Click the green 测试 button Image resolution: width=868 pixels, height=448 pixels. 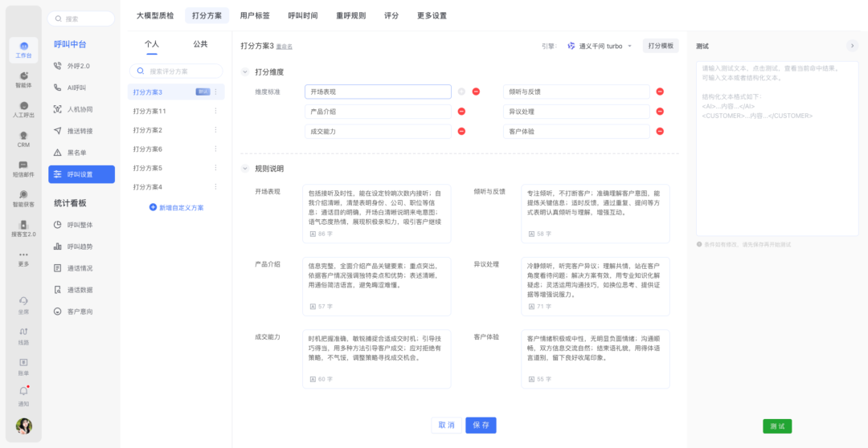(776, 426)
